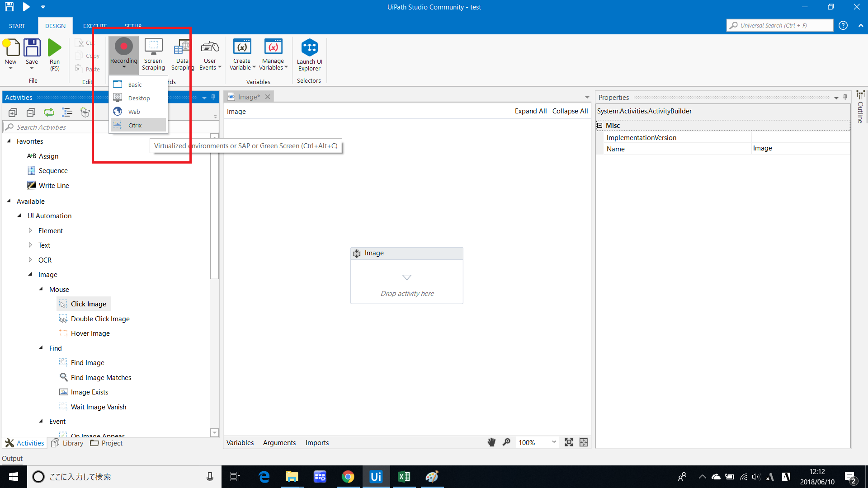Start Data Scraping

point(182,54)
